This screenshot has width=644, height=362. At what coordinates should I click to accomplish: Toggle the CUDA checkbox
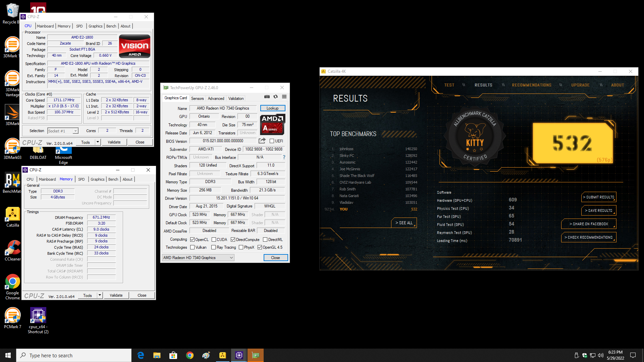click(214, 240)
